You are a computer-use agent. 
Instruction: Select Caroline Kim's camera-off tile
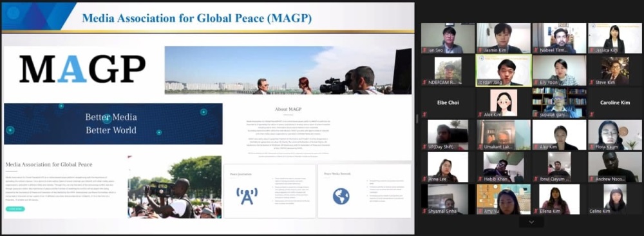click(615, 103)
